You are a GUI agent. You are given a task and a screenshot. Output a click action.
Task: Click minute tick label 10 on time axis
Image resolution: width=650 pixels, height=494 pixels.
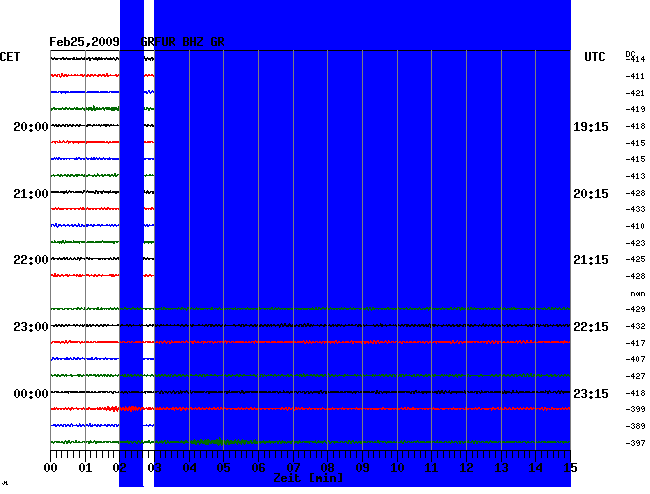[397, 468]
